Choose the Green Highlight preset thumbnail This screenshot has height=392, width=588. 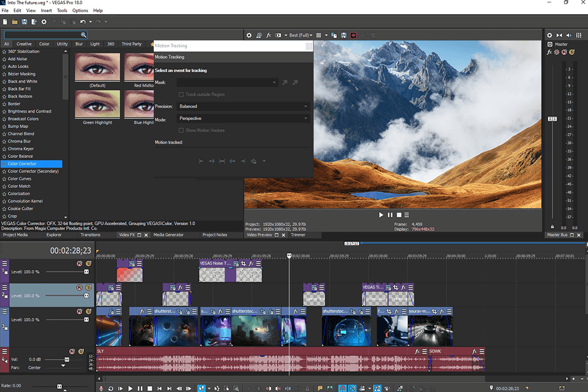[97, 105]
